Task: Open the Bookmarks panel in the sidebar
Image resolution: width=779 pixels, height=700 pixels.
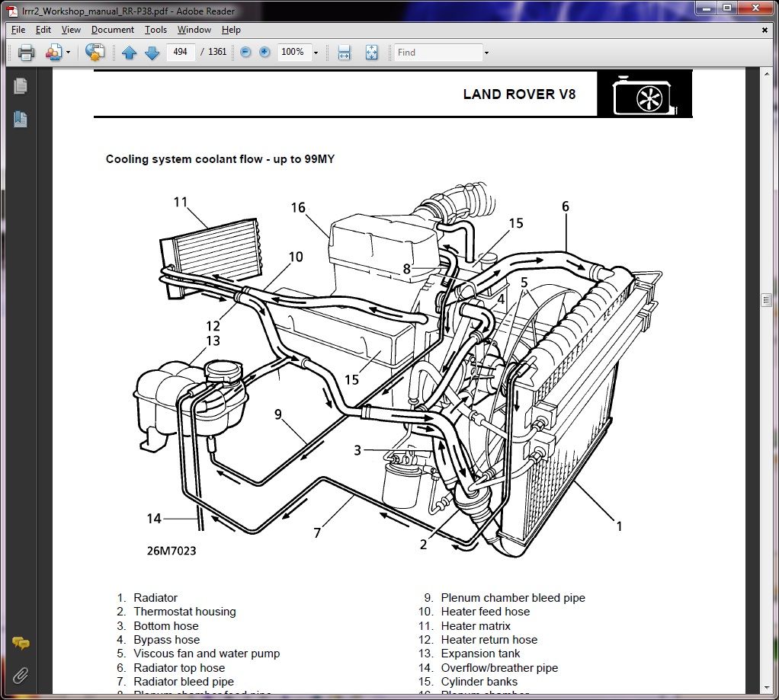Action: click(x=21, y=119)
